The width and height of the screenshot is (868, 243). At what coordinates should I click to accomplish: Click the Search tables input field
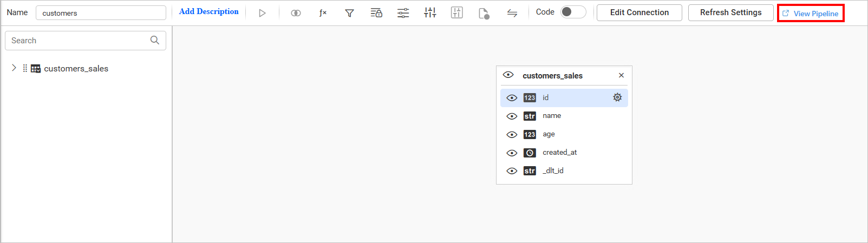[x=79, y=41]
